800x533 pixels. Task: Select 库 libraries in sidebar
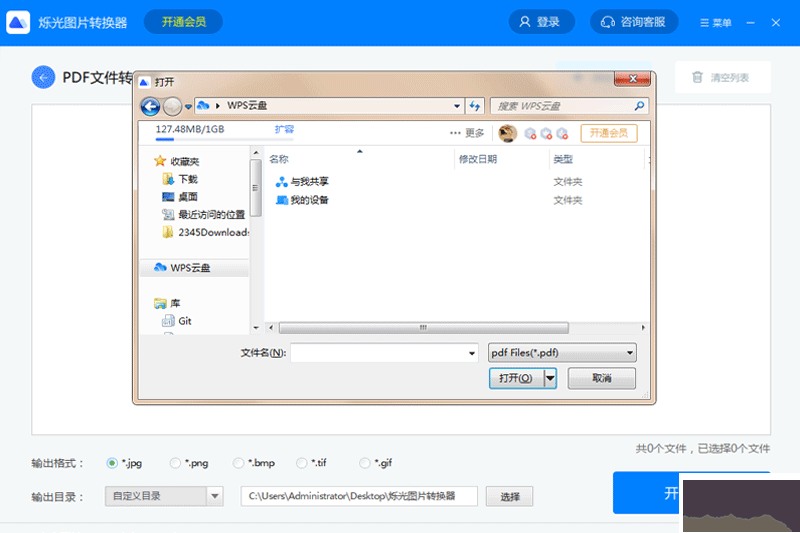coord(167,303)
